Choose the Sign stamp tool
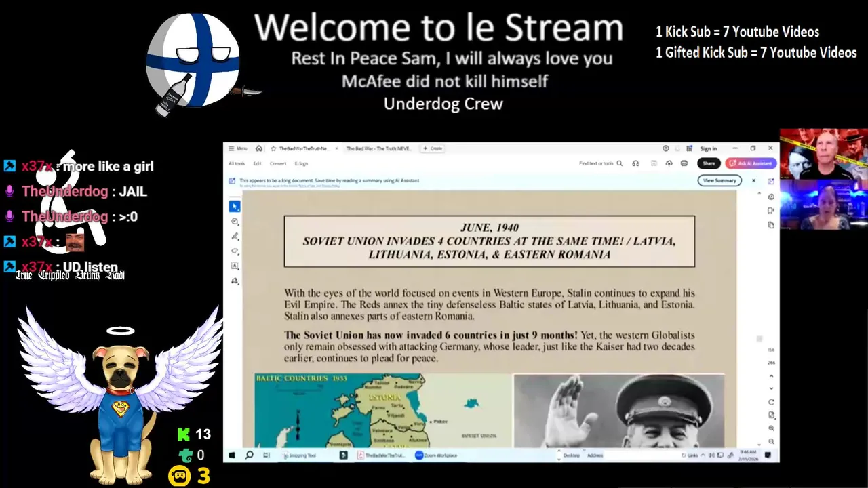This screenshot has height=488, width=868. [235, 281]
